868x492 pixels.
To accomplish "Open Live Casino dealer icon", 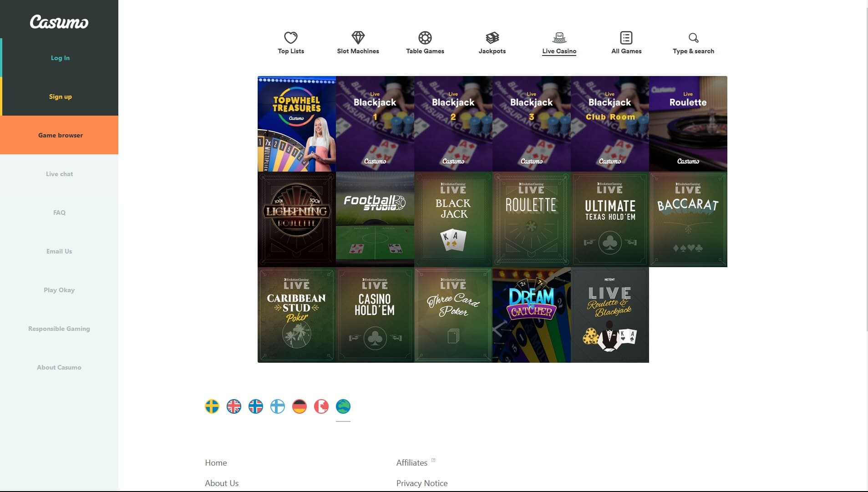I will click(559, 37).
